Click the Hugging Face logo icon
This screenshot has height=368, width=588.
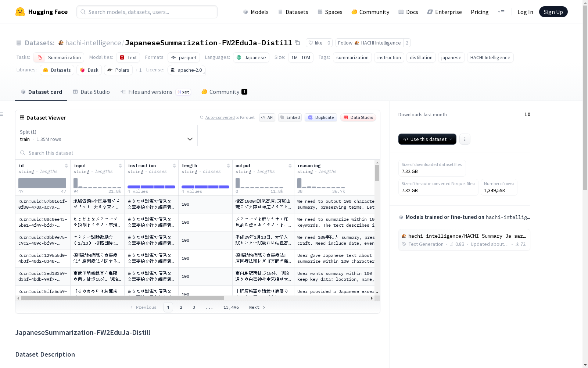click(x=20, y=12)
